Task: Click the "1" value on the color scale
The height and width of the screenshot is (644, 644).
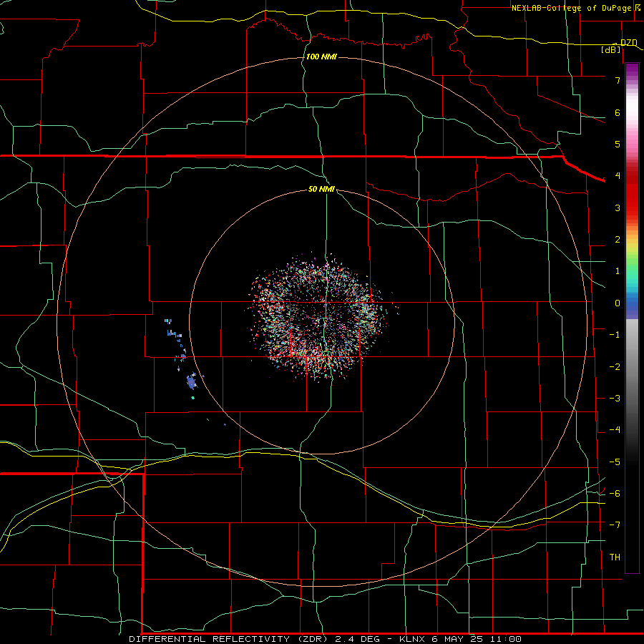Action: pos(618,271)
